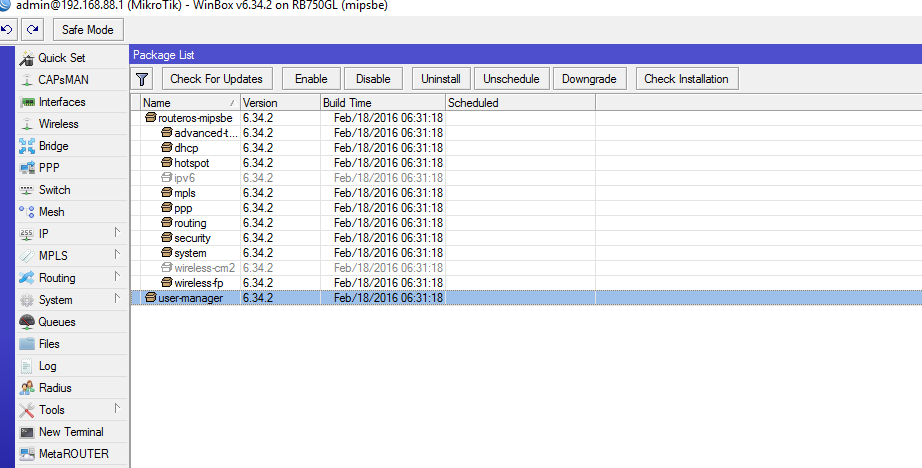Open the Bridge menu item
The image size is (922, 468).
coord(53,146)
